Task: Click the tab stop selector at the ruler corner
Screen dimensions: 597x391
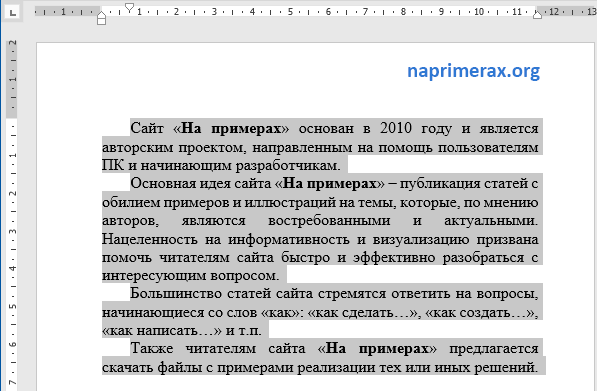Action: [13, 13]
